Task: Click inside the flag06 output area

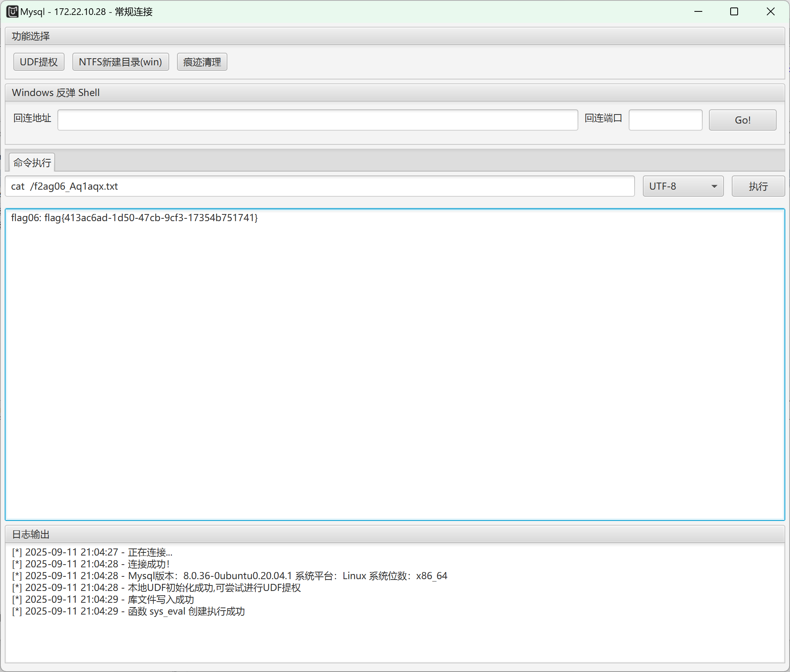Action: (395, 364)
